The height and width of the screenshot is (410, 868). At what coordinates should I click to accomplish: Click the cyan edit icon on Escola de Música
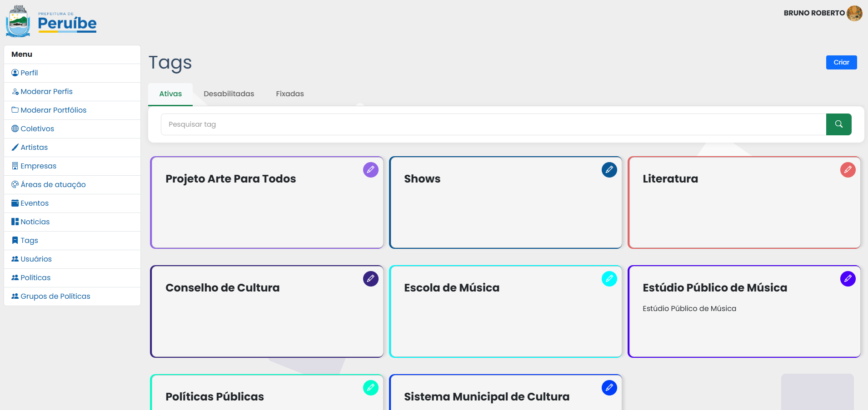click(609, 279)
